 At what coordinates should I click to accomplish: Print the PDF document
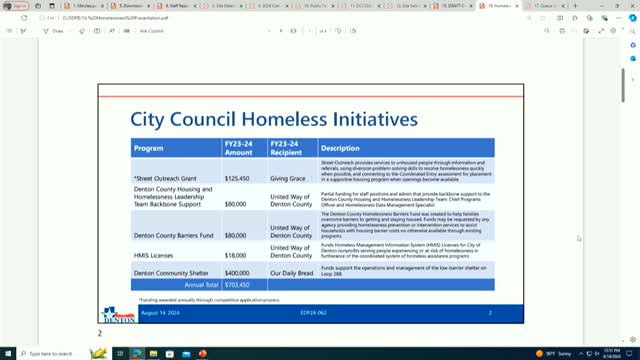[x=562, y=31]
